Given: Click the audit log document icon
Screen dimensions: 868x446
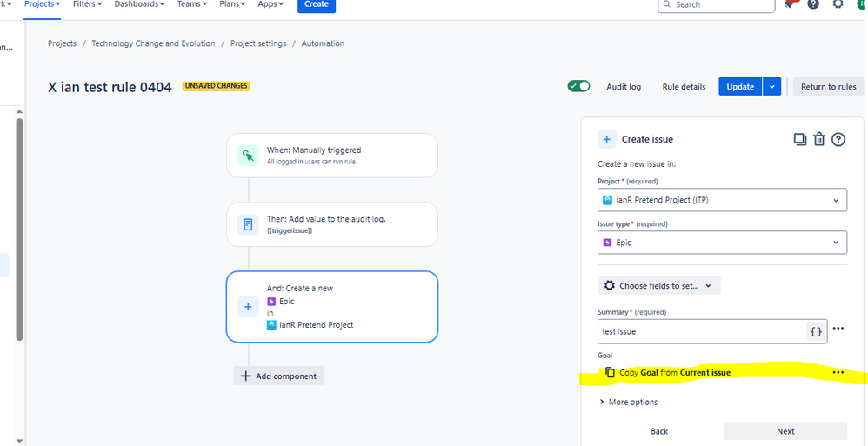Looking at the screenshot, I should click(248, 224).
